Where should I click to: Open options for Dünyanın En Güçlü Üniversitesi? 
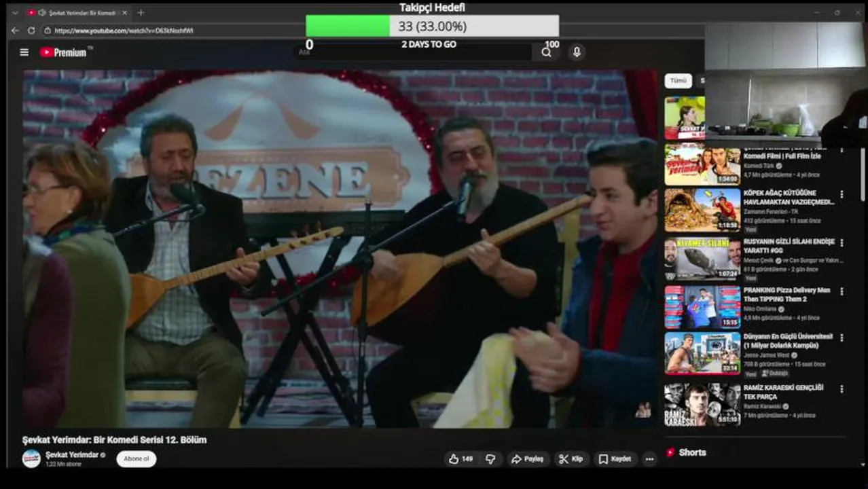842,338
